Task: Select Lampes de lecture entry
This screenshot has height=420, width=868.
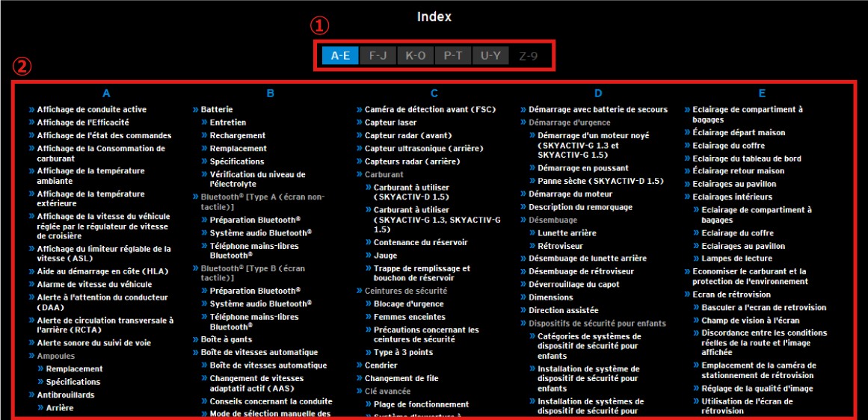Action: [x=736, y=259]
